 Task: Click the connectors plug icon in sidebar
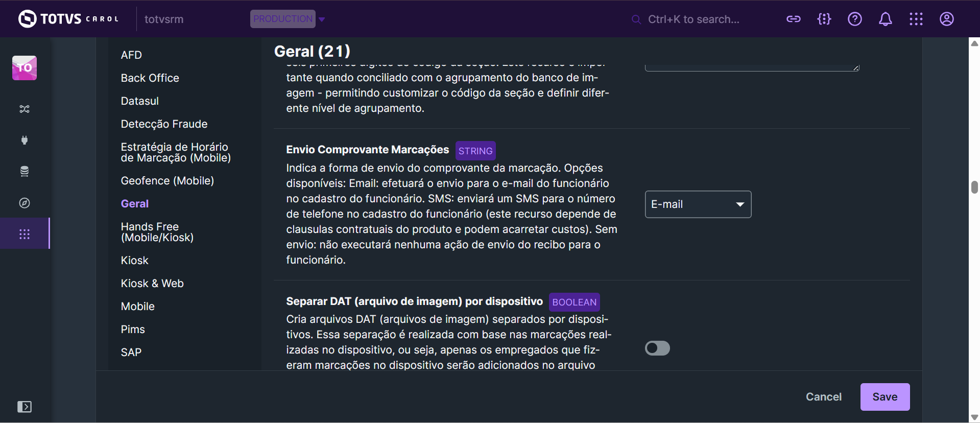(25, 140)
